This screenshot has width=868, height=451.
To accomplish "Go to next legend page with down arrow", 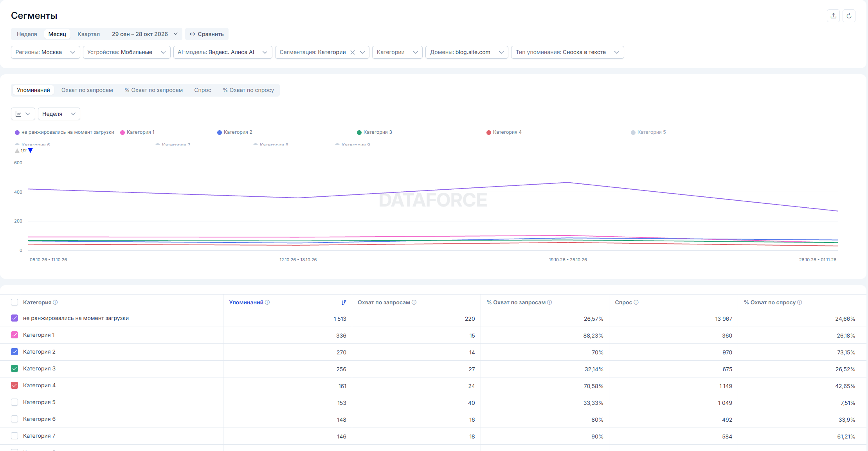I will [x=31, y=151].
